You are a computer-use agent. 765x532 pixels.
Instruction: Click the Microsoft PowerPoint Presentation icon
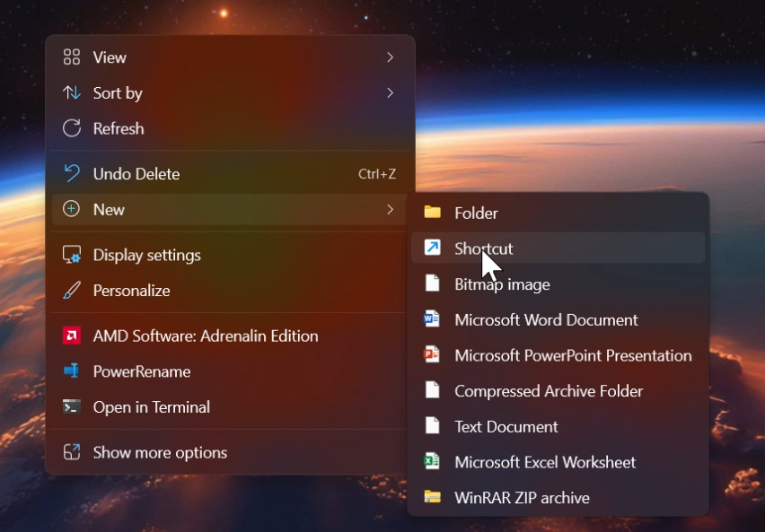433,355
